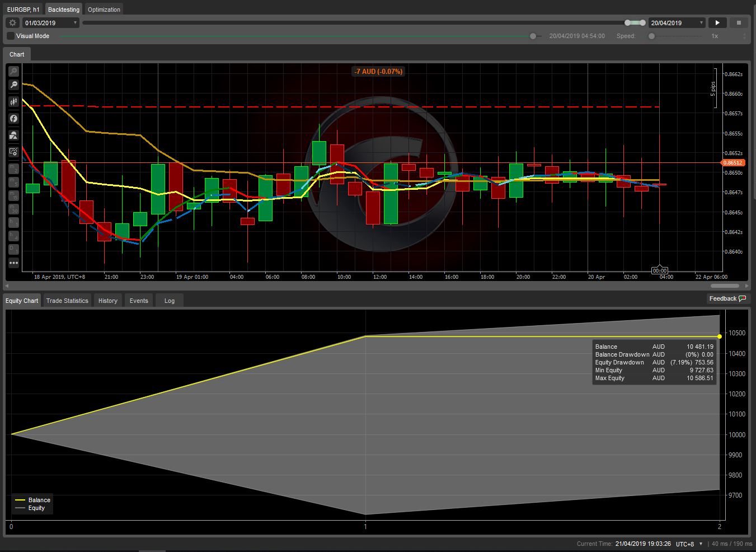This screenshot has height=552, width=756.
Task: Show more timeframes ellipsis button
Action: [x=13, y=263]
